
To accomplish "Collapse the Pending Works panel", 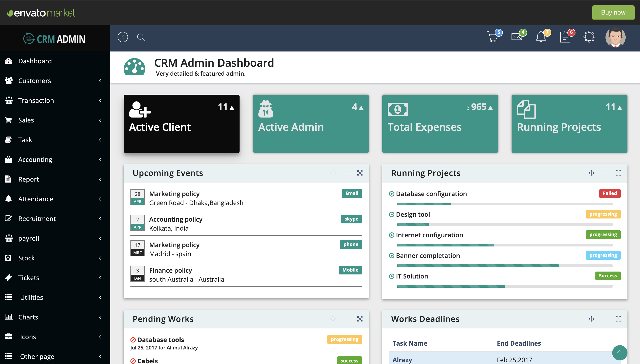I will (346, 319).
